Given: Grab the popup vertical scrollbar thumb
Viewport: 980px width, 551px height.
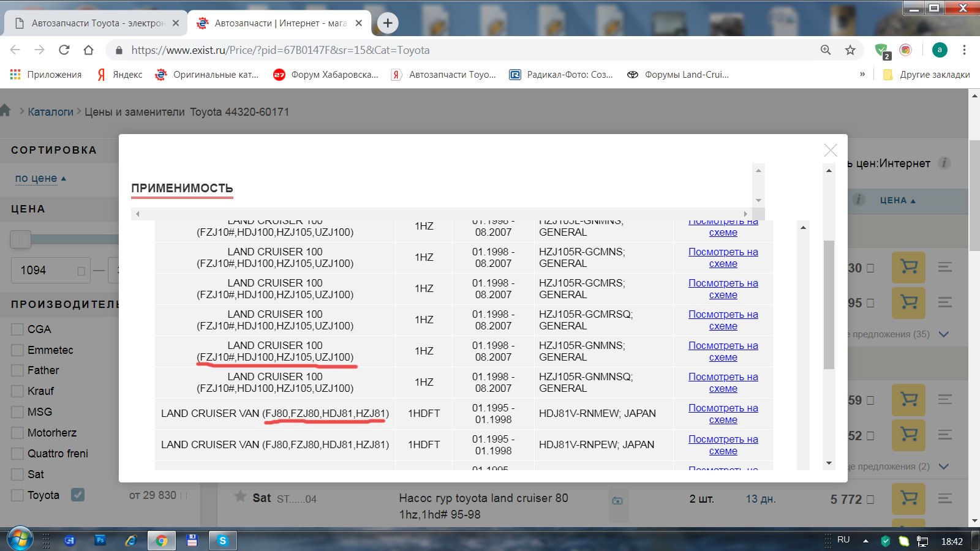Looking at the screenshot, I should pyautogui.click(x=829, y=304).
